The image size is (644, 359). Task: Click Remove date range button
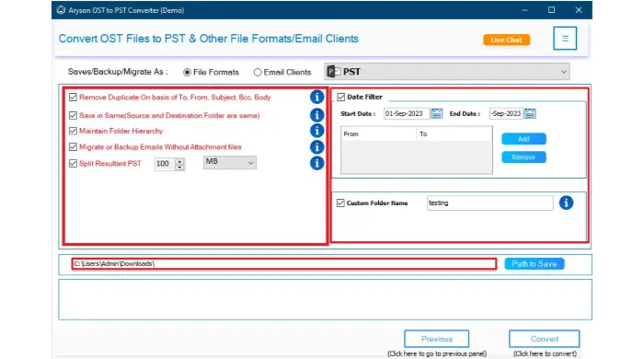click(x=523, y=156)
